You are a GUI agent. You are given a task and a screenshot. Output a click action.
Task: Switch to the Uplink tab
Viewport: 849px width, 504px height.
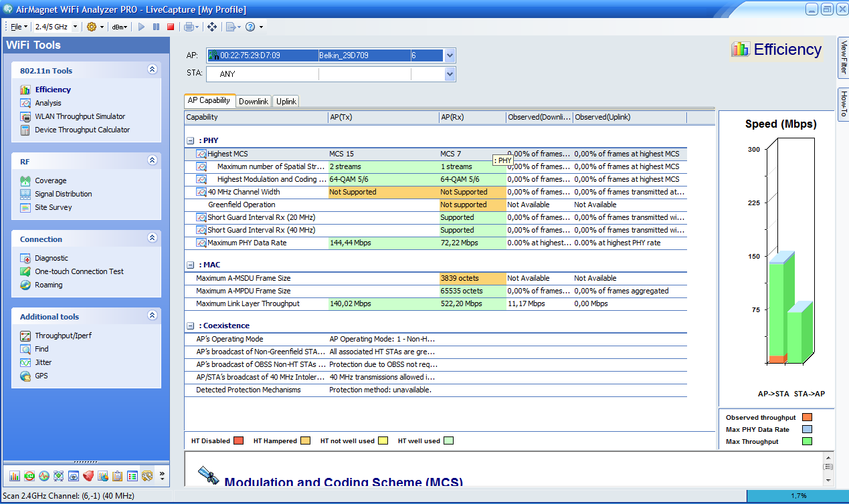coord(286,101)
